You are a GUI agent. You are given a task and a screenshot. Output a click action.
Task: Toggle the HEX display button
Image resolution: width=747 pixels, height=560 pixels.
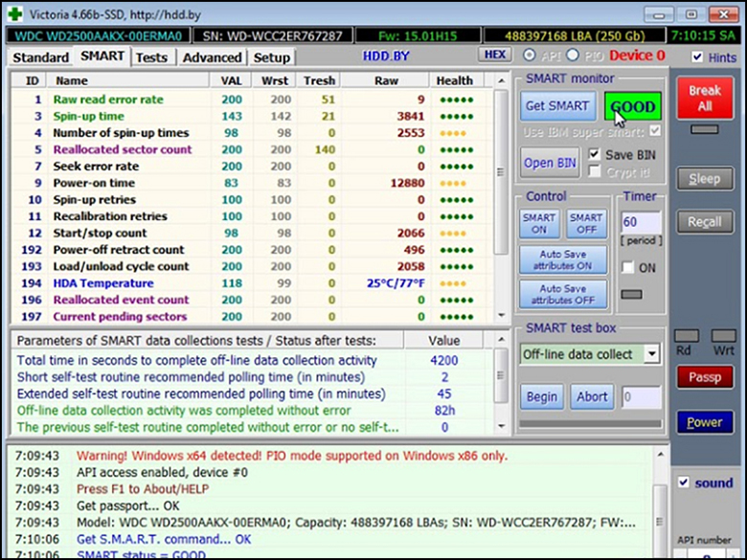coord(495,56)
